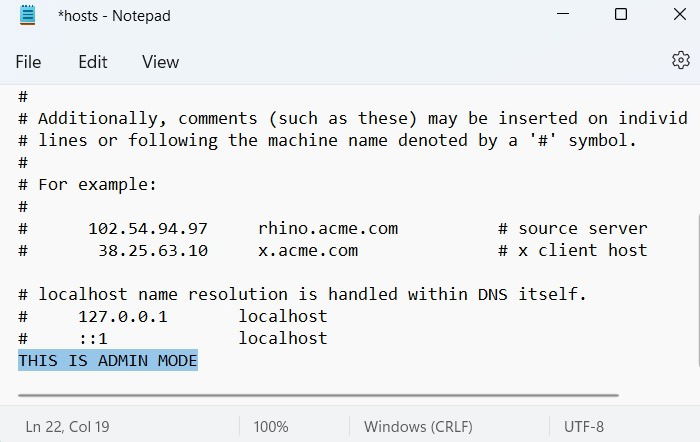
Task: Click the horizontal scrollbar at bottom of editor
Action: point(318,395)
